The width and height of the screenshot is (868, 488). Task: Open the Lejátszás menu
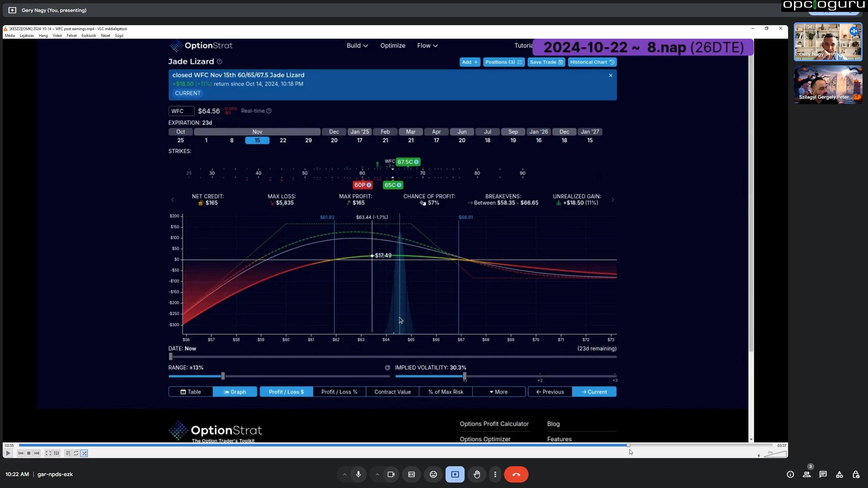coord(27,35)
